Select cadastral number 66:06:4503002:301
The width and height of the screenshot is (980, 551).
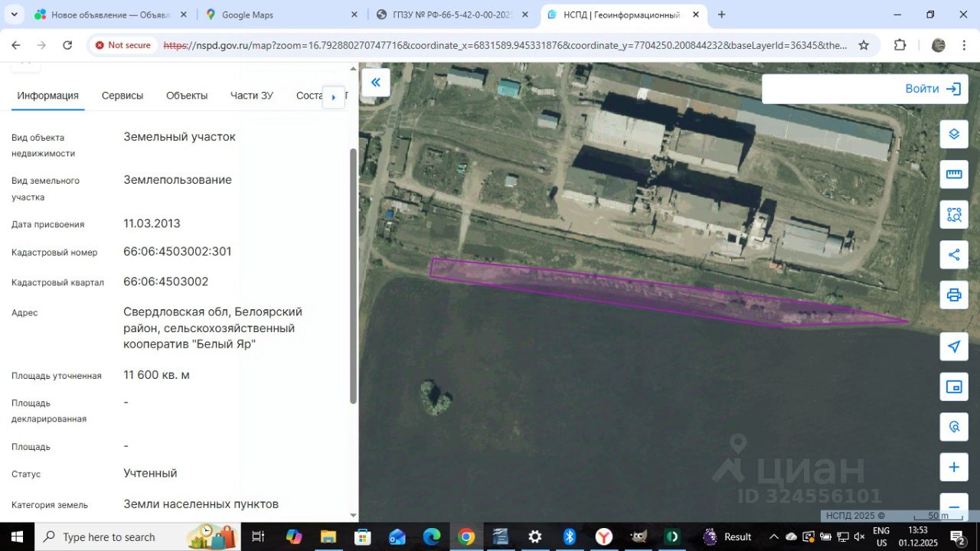[x=178, y=252]
